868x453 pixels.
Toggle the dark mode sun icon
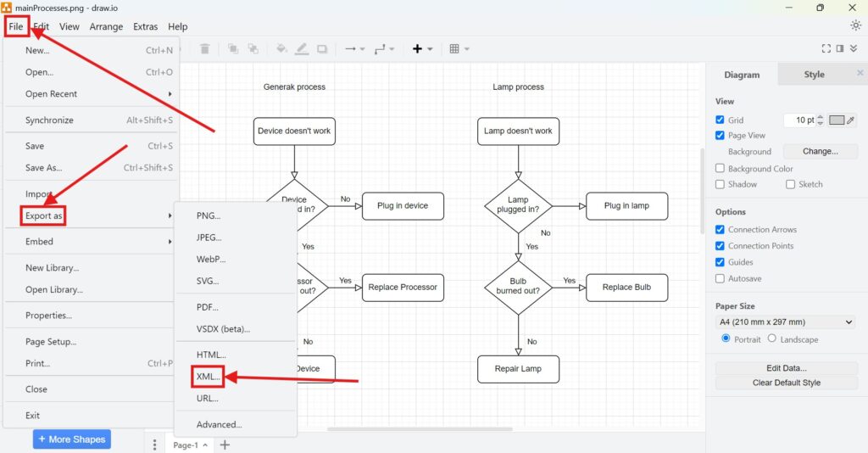click(x=855, y=25)
